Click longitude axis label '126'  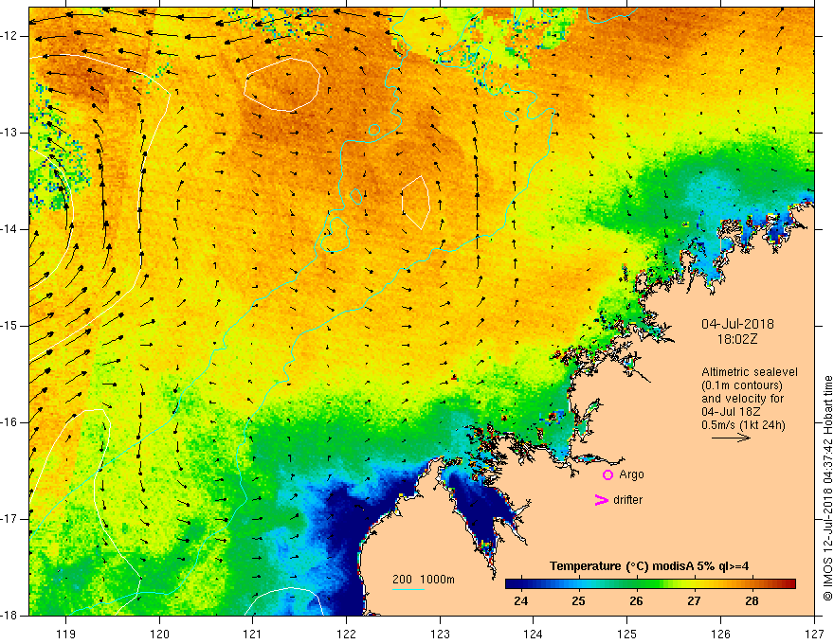720,635
